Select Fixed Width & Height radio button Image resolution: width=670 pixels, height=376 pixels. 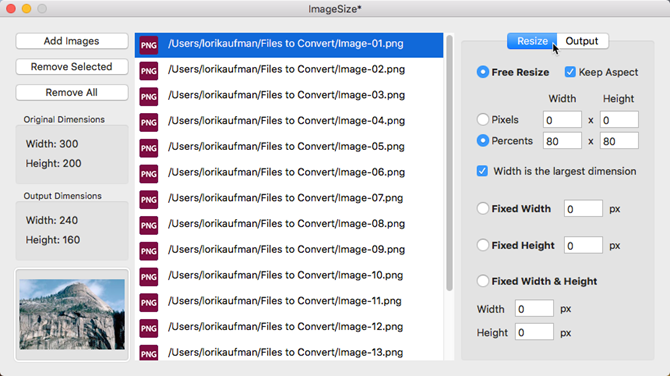click(482, 281)
